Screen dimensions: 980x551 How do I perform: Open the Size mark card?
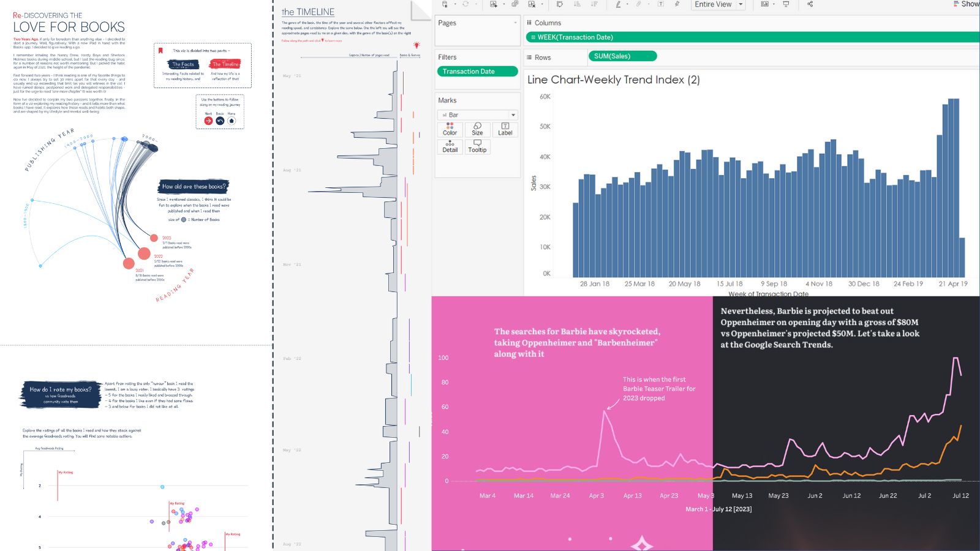click(x=477, y=129)
